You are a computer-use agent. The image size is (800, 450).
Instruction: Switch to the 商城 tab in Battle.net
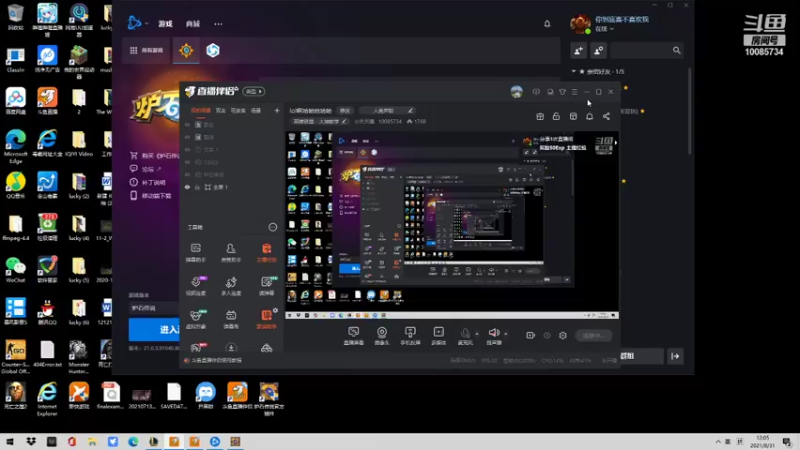pos(193,23)
